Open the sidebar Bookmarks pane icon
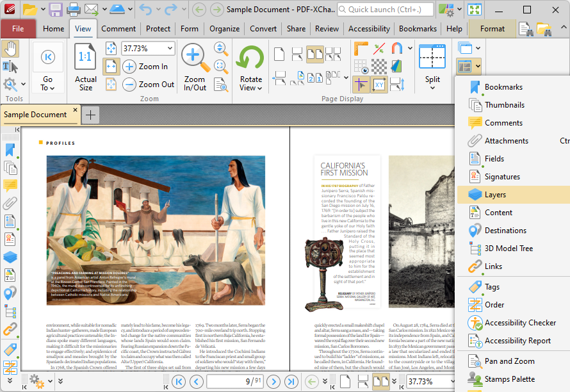 click(10, 150)
